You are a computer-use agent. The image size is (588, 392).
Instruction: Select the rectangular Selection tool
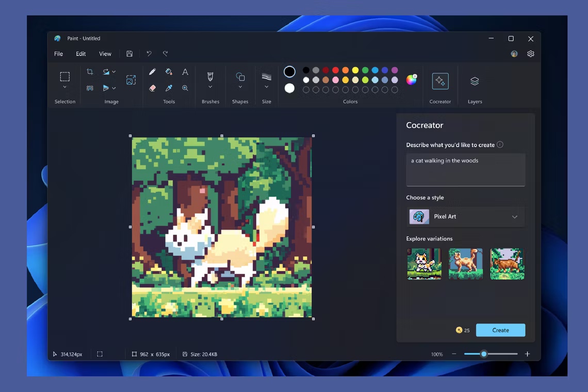[x=65, y=76]
